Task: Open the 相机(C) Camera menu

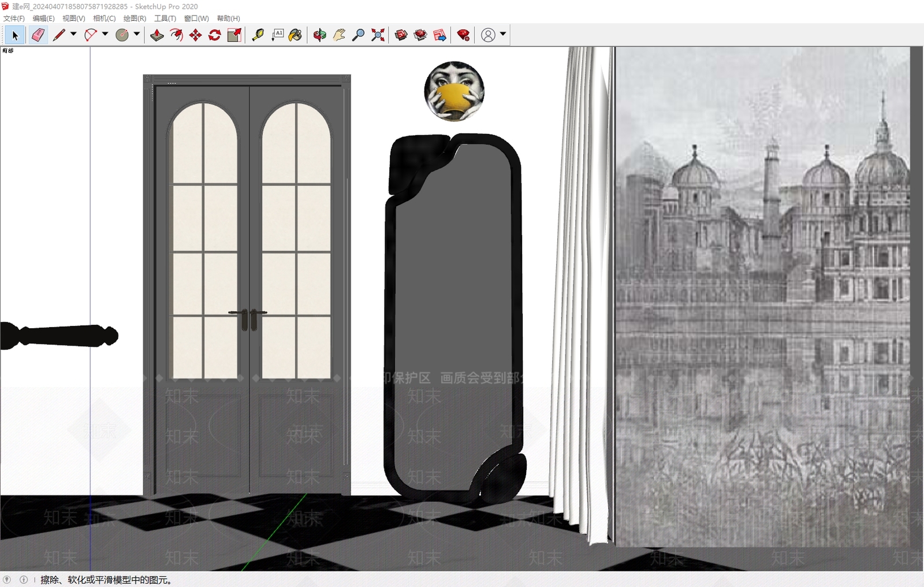Action: coord(105,18)
